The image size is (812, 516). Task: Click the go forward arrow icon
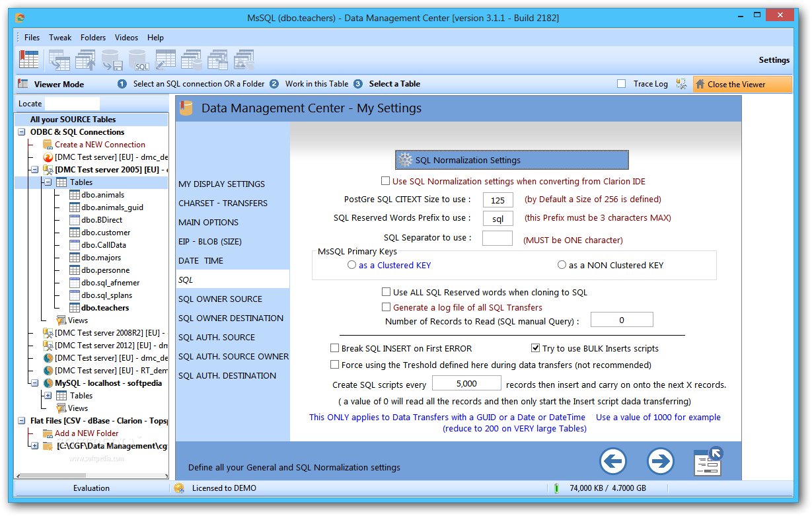coord(661,461)
